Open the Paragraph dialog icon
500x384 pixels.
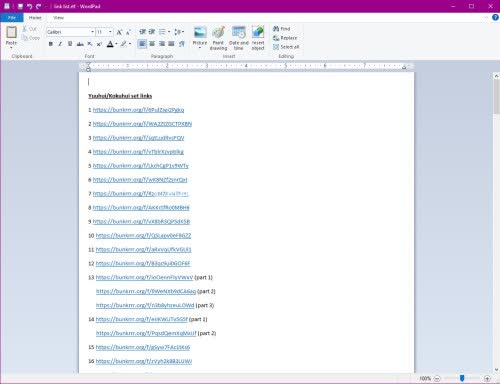tap(182, 44)
